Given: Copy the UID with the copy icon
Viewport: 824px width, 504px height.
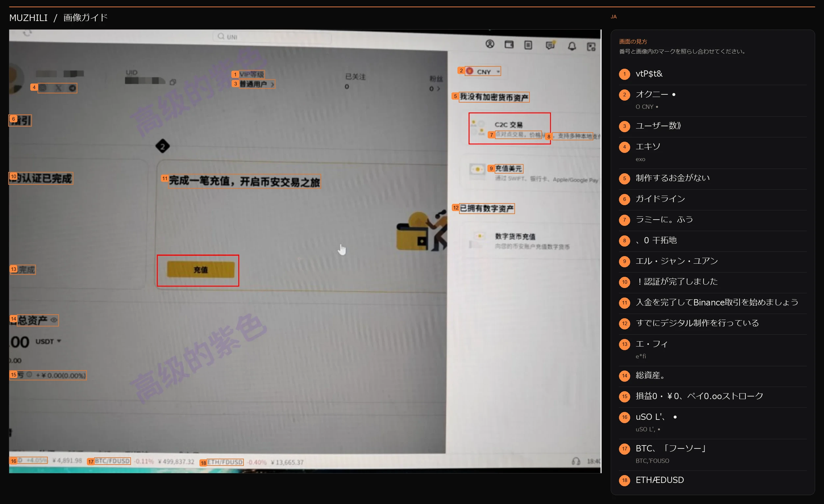Looking at the screenshot, I should pos(172,82).
